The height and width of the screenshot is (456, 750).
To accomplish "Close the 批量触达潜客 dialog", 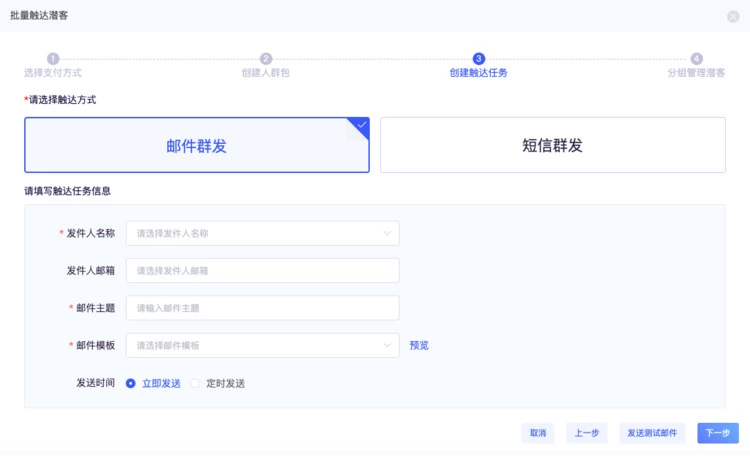I will [x=734, y=17].
